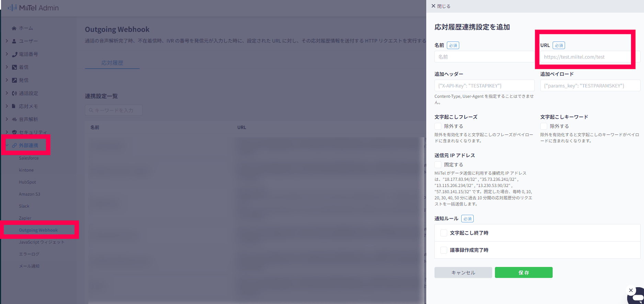Open the JavaScript ウィジェット page
The image size is (644, 304).
click(42, 242)
